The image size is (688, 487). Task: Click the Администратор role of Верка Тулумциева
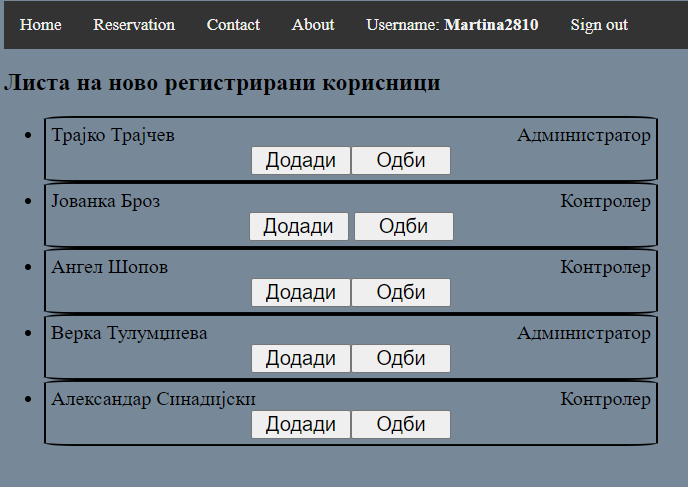point(583,333)
